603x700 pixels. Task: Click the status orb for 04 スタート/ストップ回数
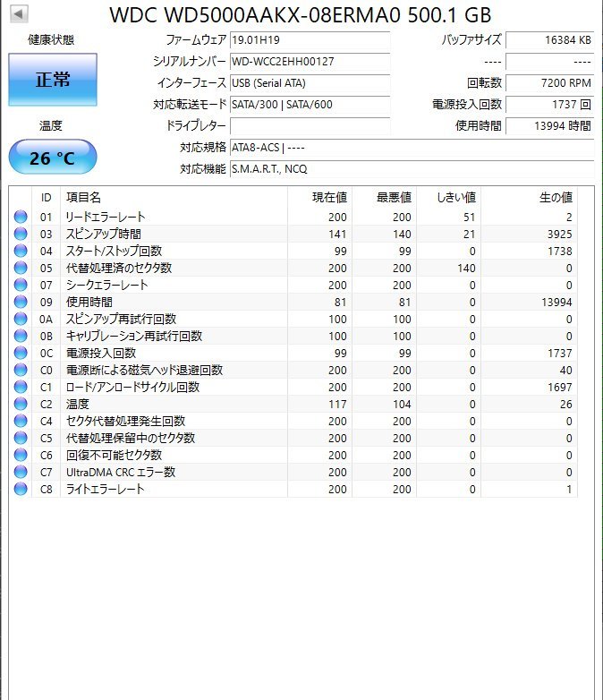[21, 251]
